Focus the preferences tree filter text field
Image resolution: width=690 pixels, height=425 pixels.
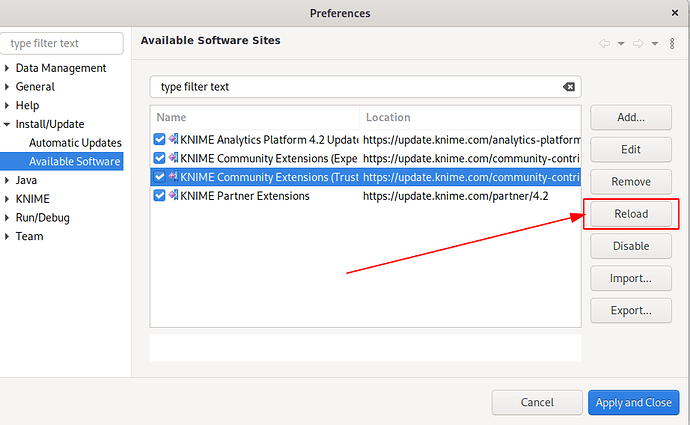(x=62, y=44)
